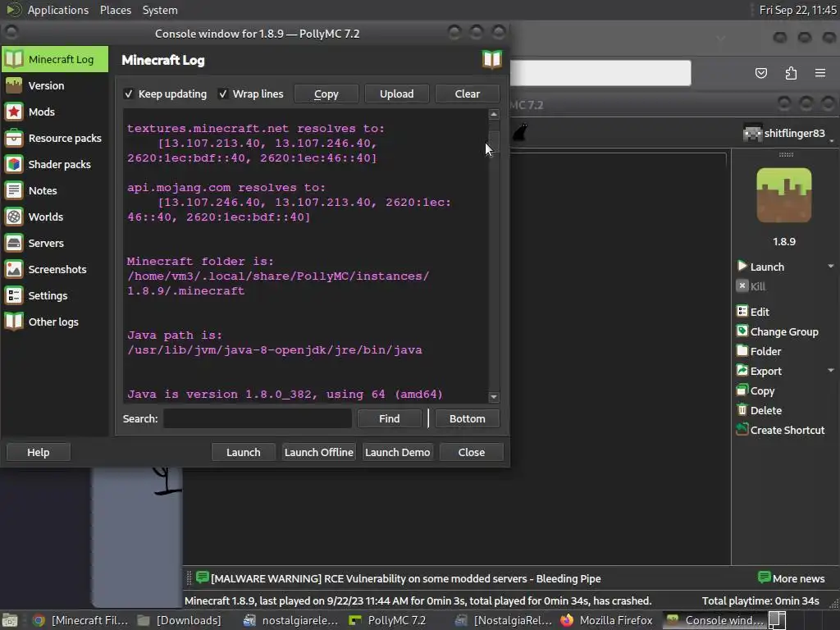
Task: Open the shitflinger83 account dropdown
Action: [x=788, y=134]
